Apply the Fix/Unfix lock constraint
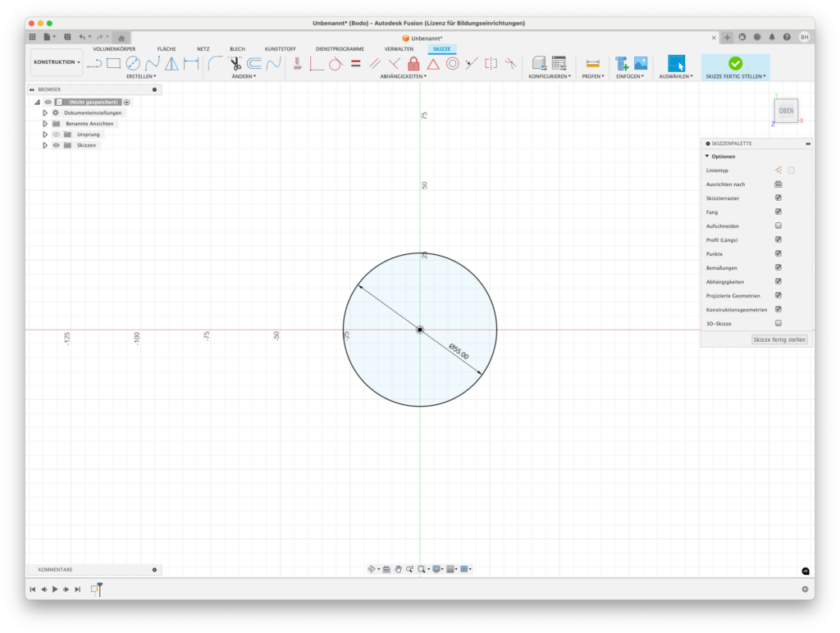 point(413,63)
